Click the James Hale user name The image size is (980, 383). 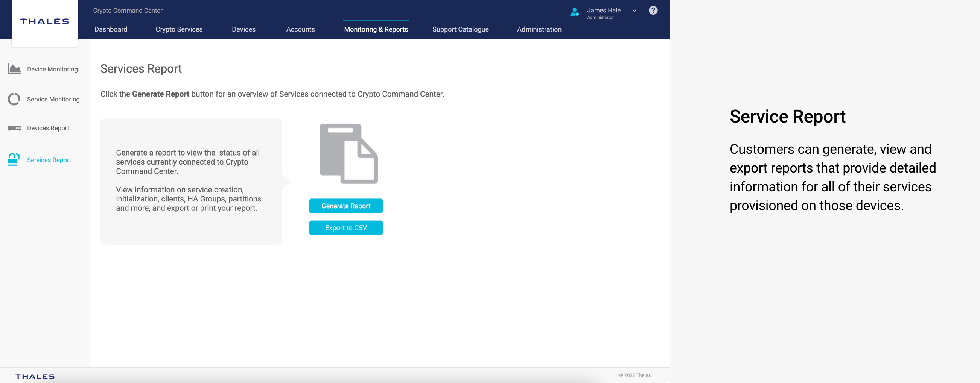click(603, 10)
